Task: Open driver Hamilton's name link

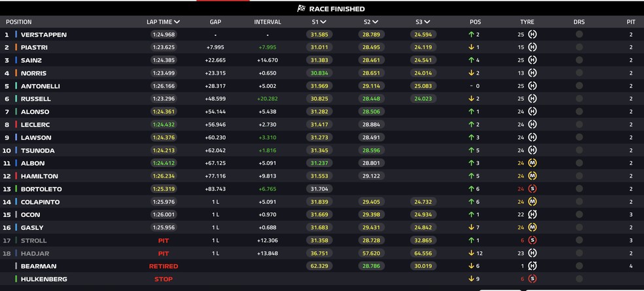Action: pyautogui.click(x=39, y=176)
